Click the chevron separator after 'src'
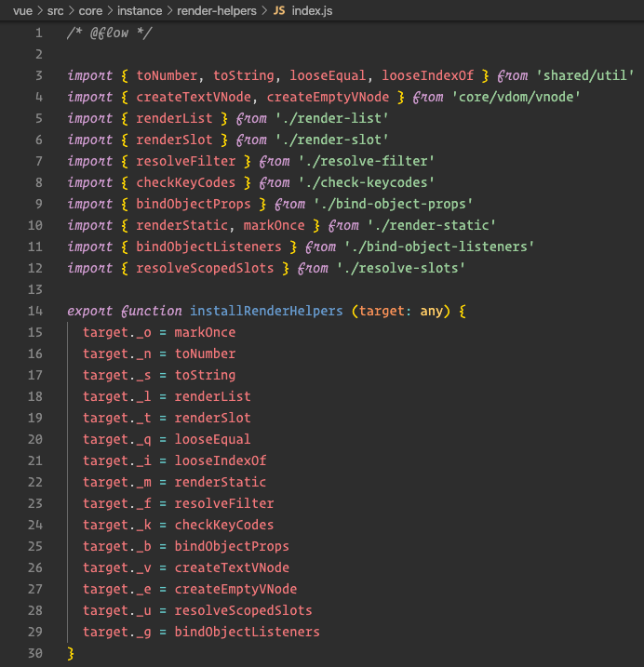The width and height of the screenshot is (644, 667). 71,10
